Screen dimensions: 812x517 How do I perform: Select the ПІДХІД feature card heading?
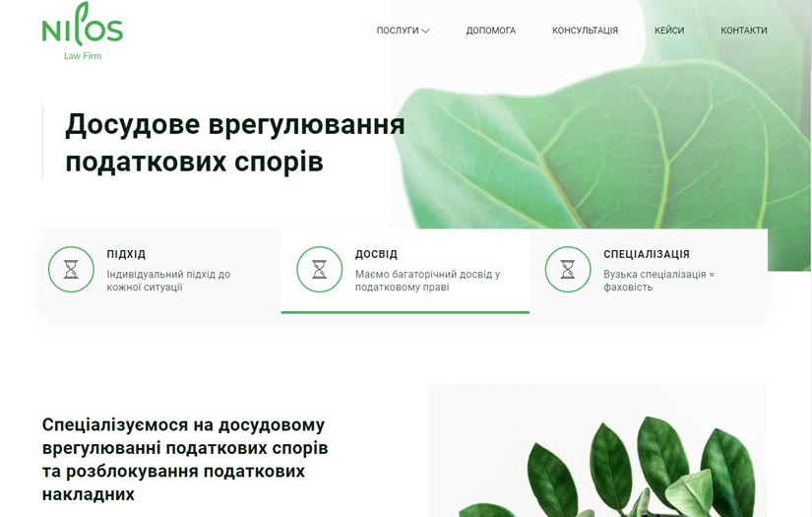point(126,254)
